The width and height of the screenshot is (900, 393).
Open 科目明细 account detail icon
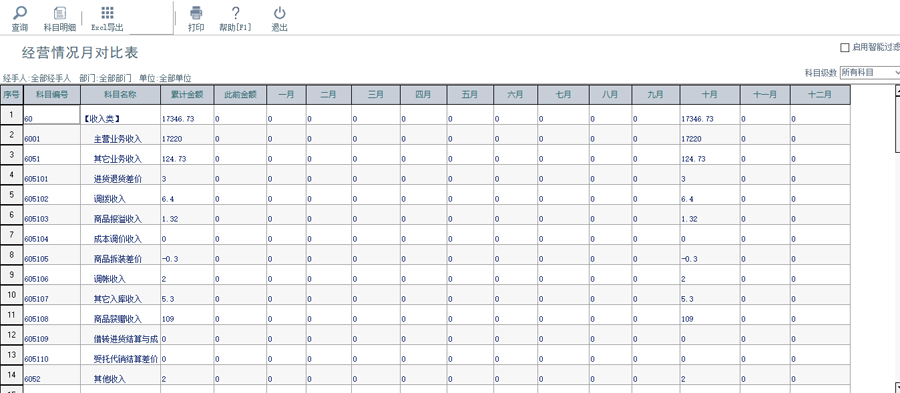click(60, 13)
